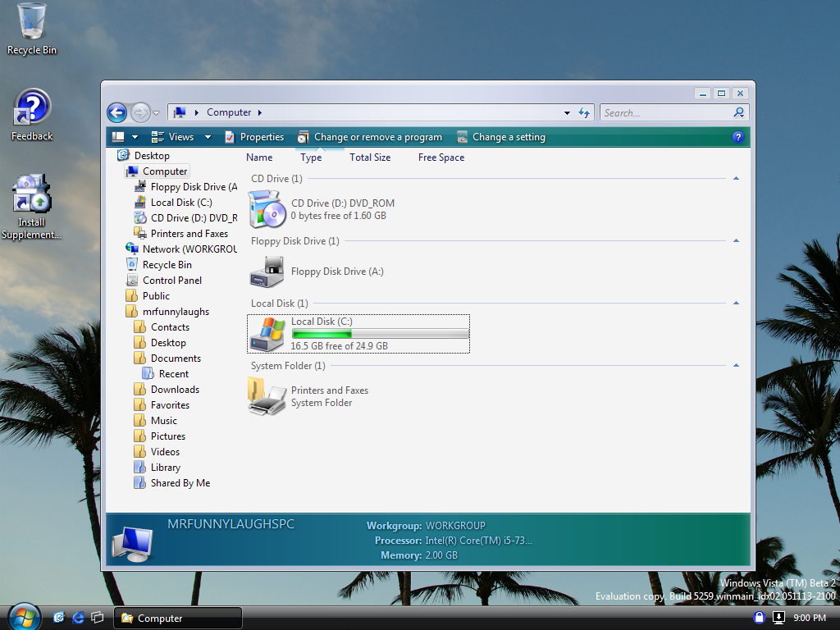Screen dimensions: 840x630
Task: Click the Windows Start orb
Action: click(23, 616)
